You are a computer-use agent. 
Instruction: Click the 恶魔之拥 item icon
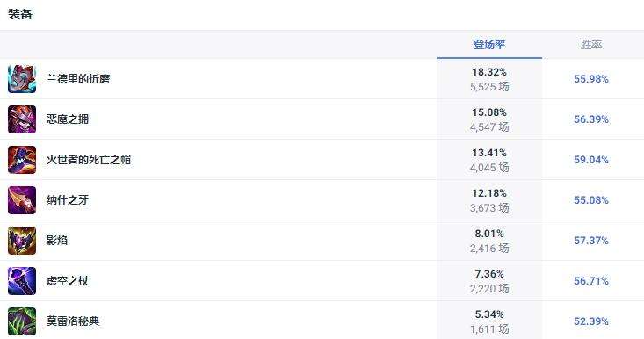(x=22, y=119)
